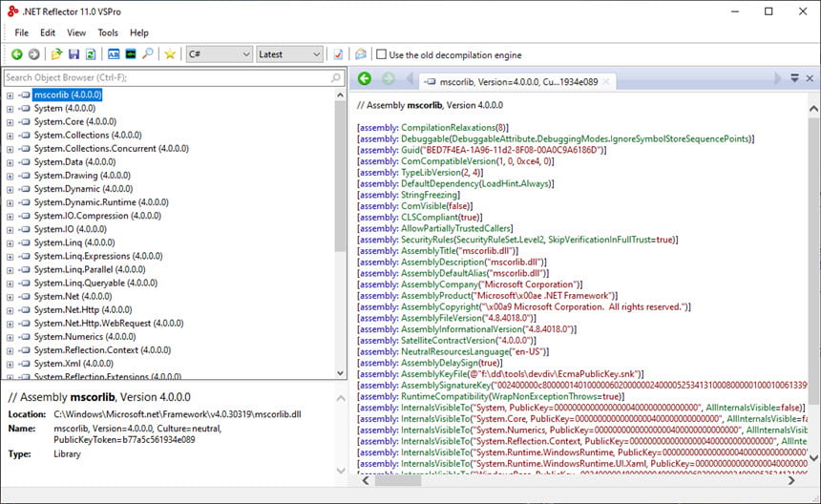Close the mscorlib tab
Image resolution: width=821 pixels, height=504 pixels.
tap(606, 82)
